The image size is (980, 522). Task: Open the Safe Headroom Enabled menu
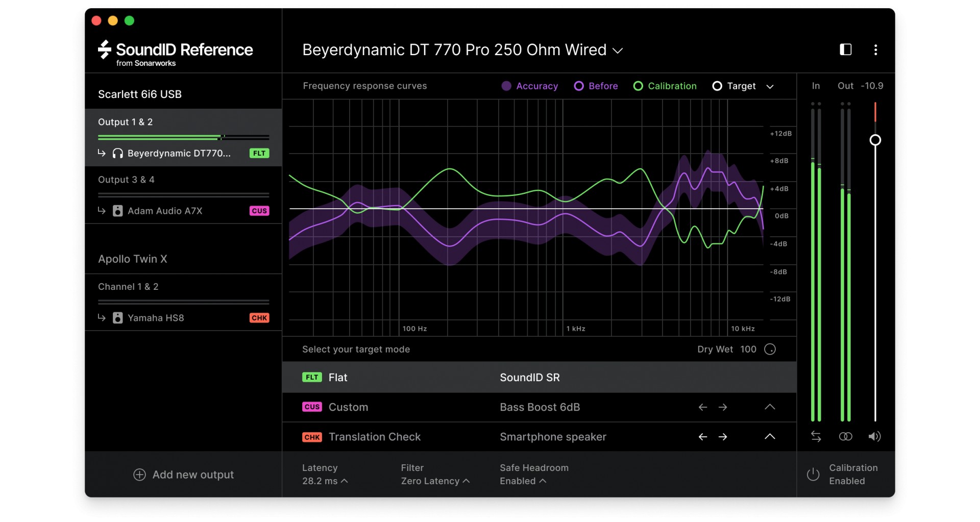click(x=523, y=481)
